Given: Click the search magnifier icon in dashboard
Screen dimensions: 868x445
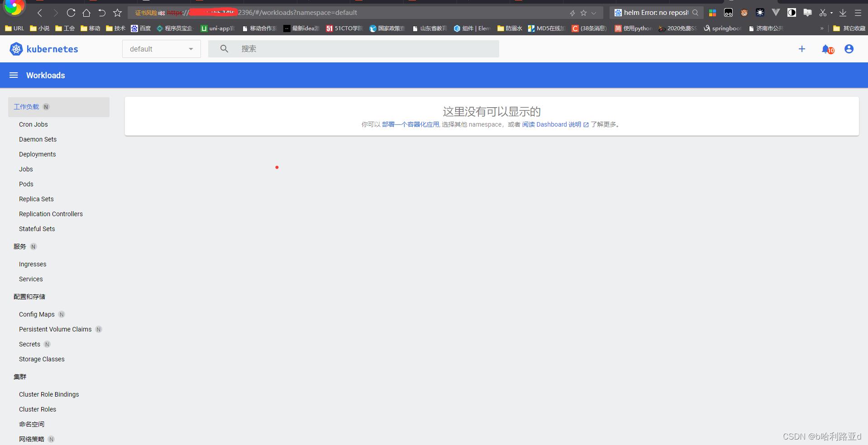Looking at the screenshot, I should click(x=224, y=49).
